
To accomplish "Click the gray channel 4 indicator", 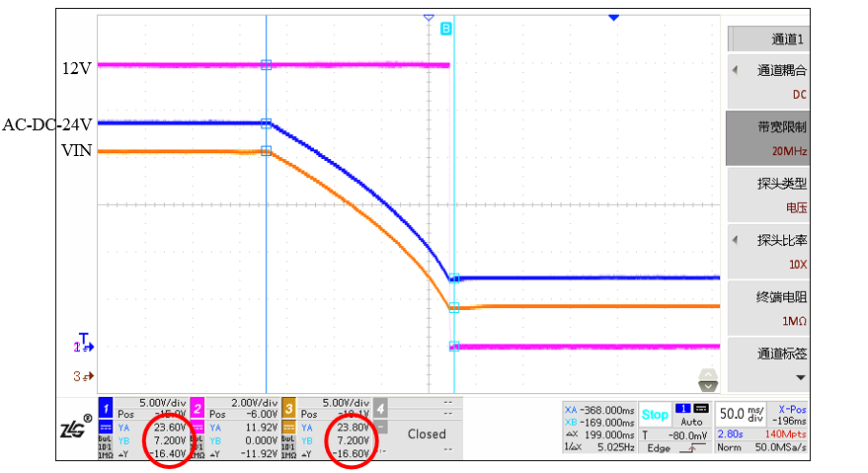I will [380, 408].
